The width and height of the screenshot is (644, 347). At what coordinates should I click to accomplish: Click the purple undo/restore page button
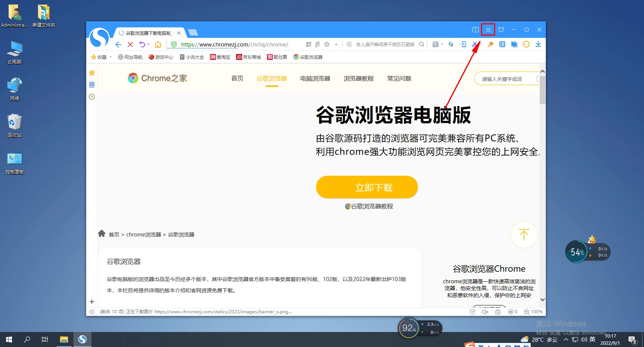142,44
